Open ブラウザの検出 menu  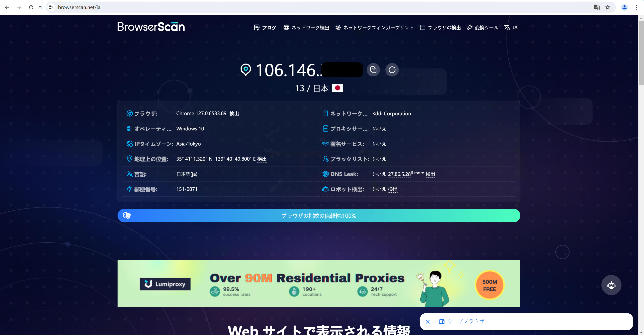coord(440,28)
